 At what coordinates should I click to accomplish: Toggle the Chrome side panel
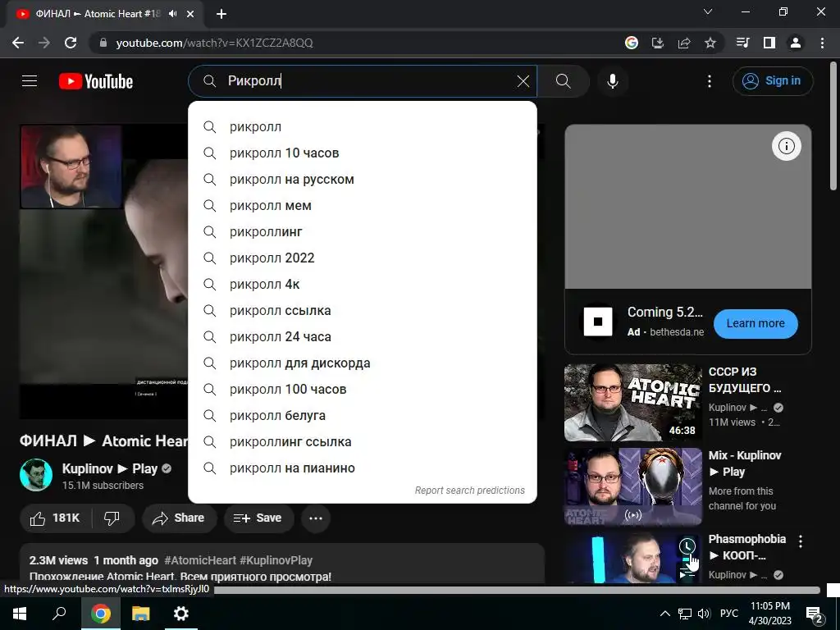769,43
